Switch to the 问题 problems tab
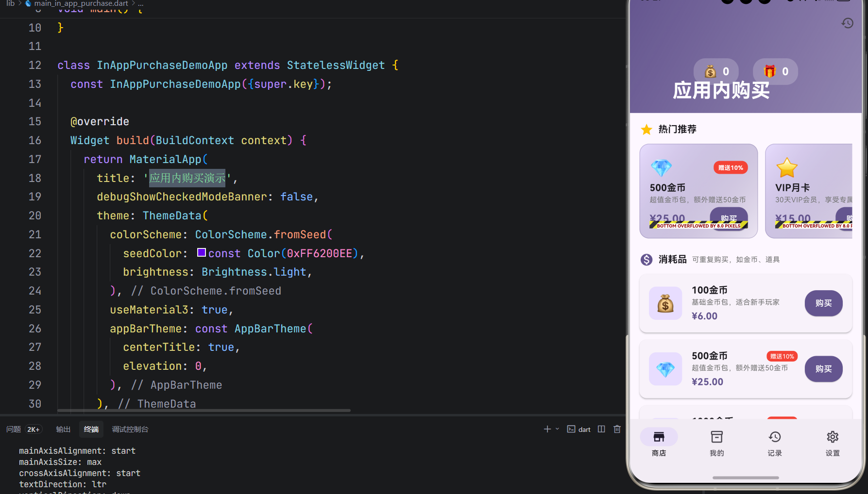Viewport: 868px width, 494px height. (14, 429)
